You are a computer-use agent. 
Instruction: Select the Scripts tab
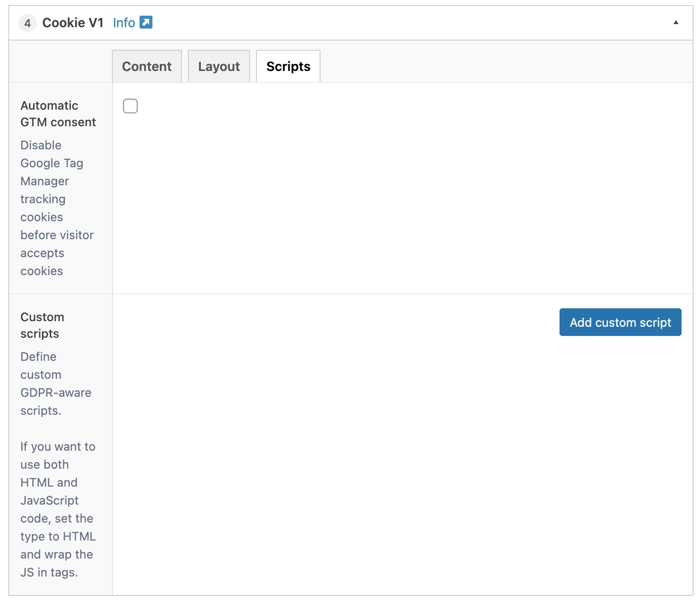pyautogui.click(x=288, y=66)
